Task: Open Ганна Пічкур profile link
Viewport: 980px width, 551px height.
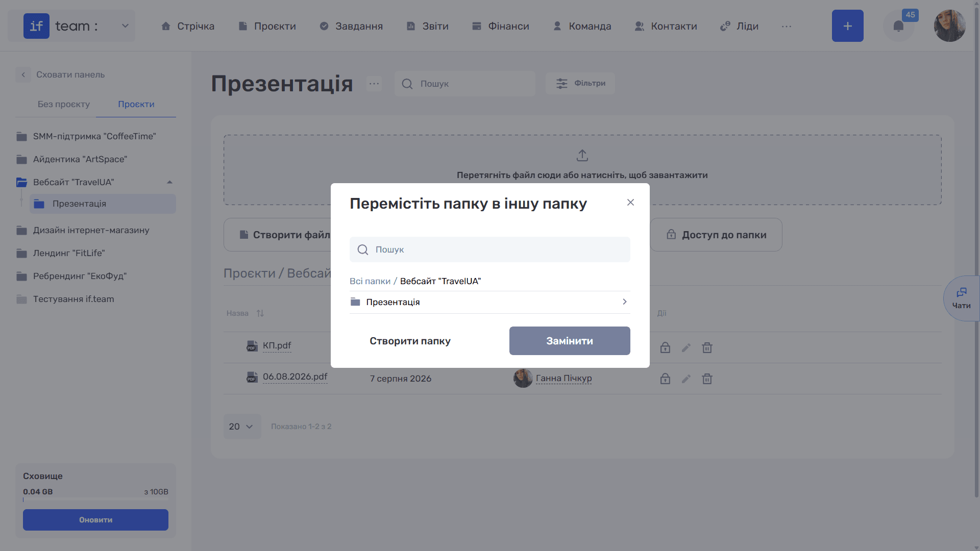Action: click(x=564, y=378)
